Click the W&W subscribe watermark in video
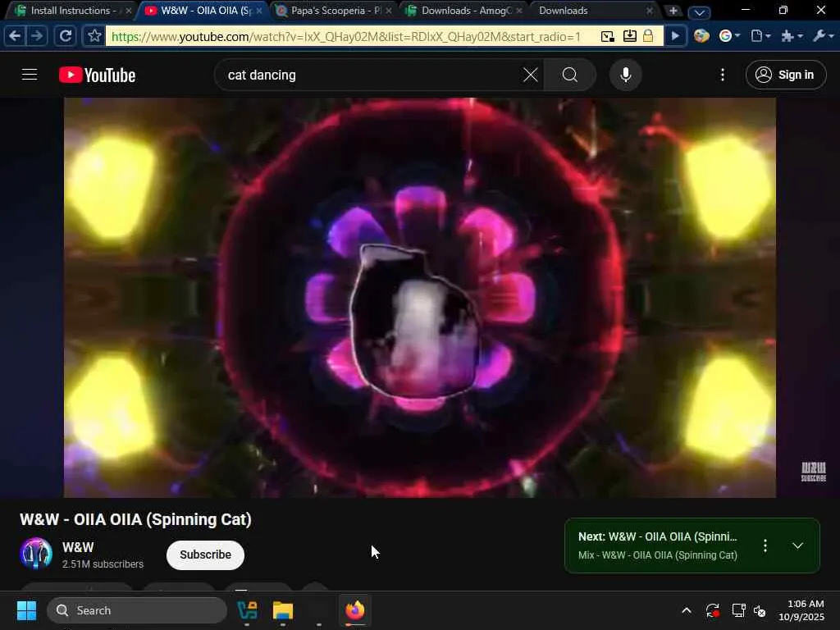This screenshot has height=630, width=840. pos(813,472)
